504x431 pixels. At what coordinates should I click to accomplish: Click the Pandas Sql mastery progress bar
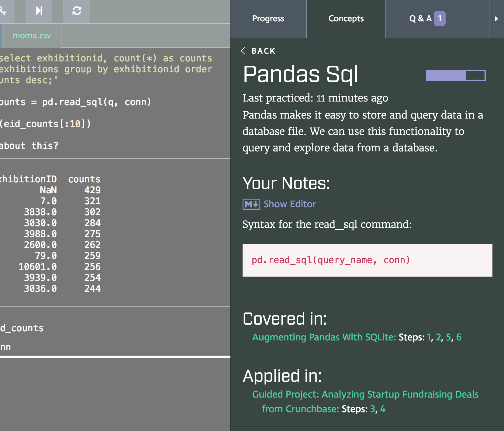455,75
